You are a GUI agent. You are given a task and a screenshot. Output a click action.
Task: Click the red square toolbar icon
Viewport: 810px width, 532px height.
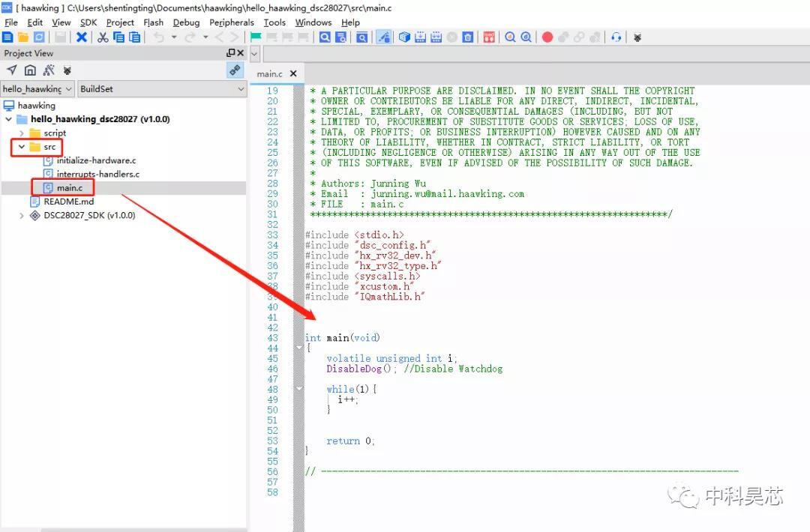(x=489, y=37)
